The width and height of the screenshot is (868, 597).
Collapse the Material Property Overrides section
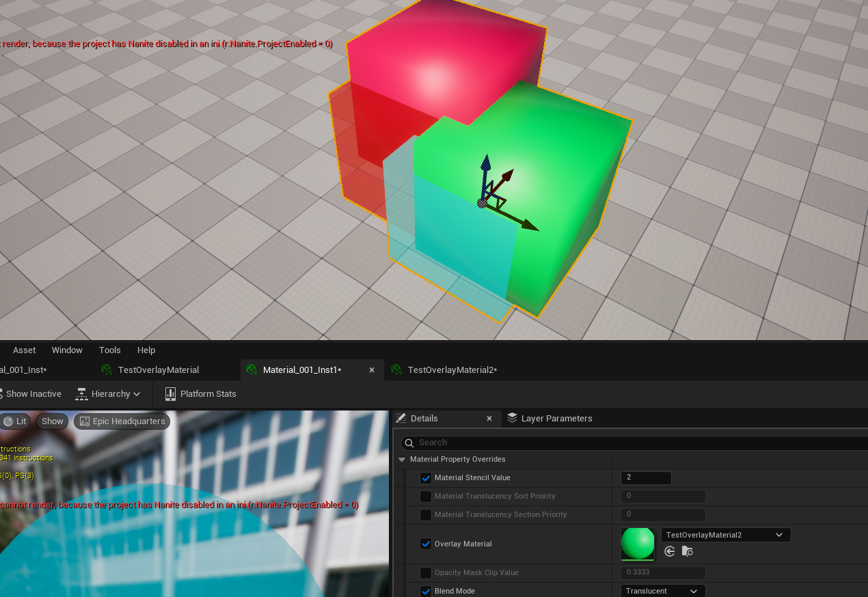pyautogui.click(x=402, y=460)
